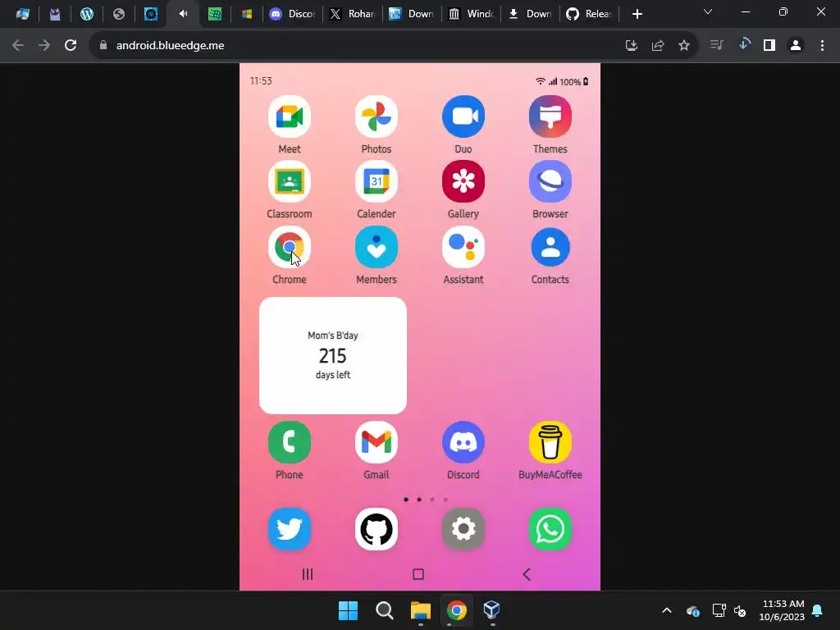Open the Phone app
The image size is (840, 630).
(290, 442)
